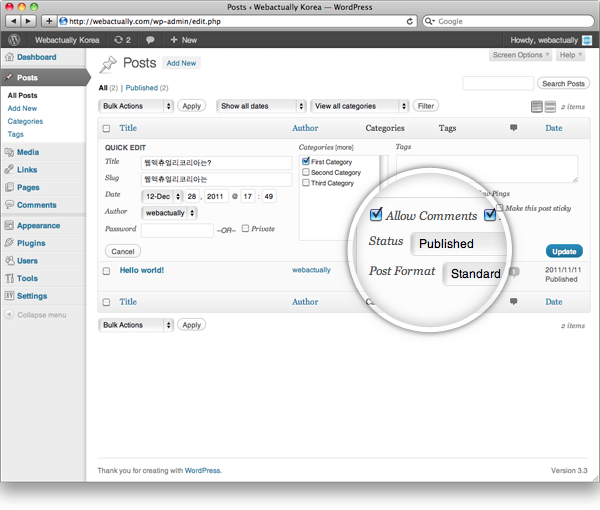Click the Users icon in sidebar
This screenshot has width=600, height=510.
click(x=9, y=261)
